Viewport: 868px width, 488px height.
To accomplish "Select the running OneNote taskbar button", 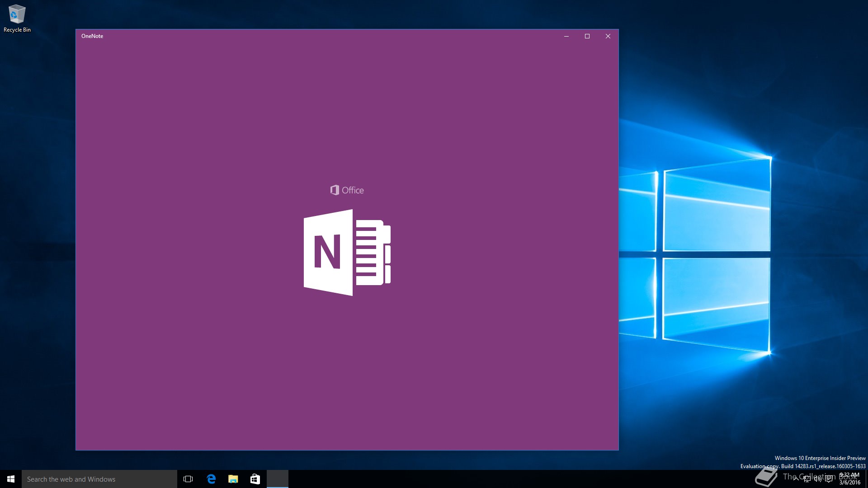I will point(278,479).
